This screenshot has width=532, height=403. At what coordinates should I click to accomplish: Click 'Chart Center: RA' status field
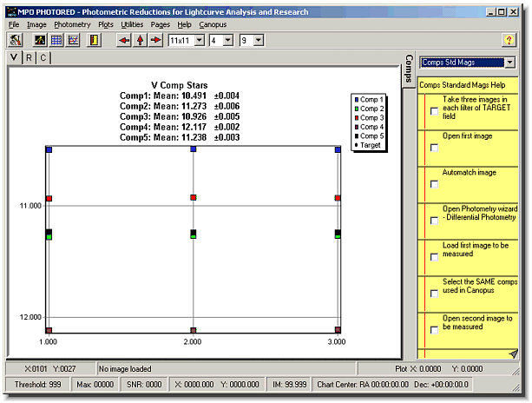coord(392,385)
